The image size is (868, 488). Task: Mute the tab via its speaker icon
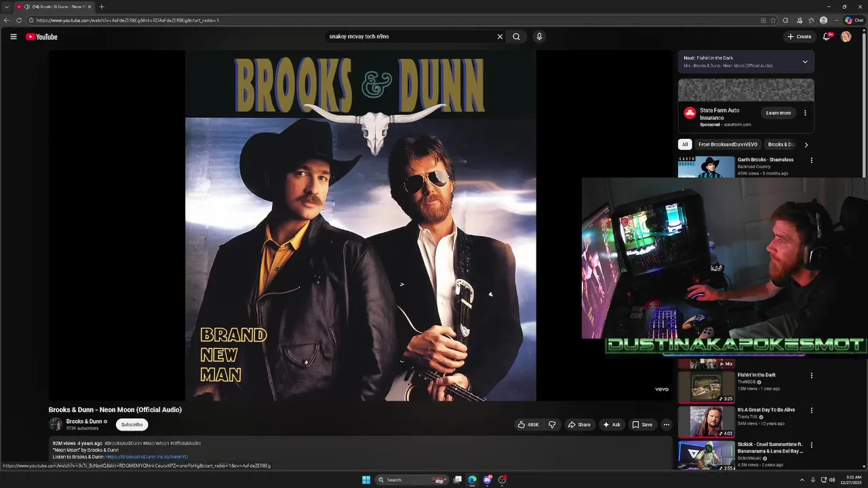click(x=26, y=7)
